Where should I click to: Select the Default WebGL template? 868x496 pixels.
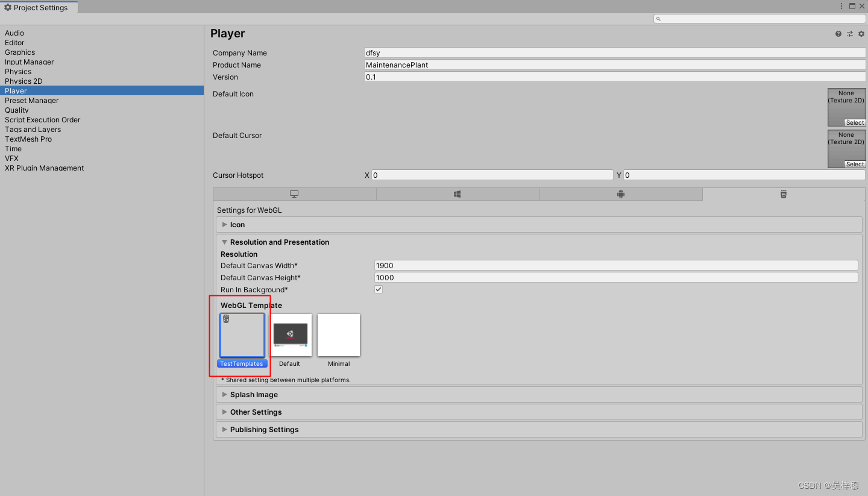[290, 334]
